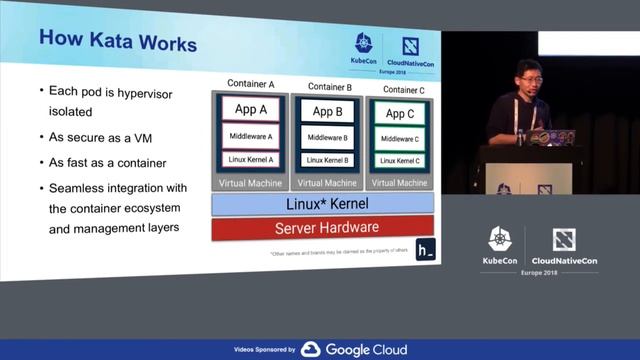Click the blue 'Linux* Kernel' bar
The height and width of the screenshot is (360, 640).
322,204
